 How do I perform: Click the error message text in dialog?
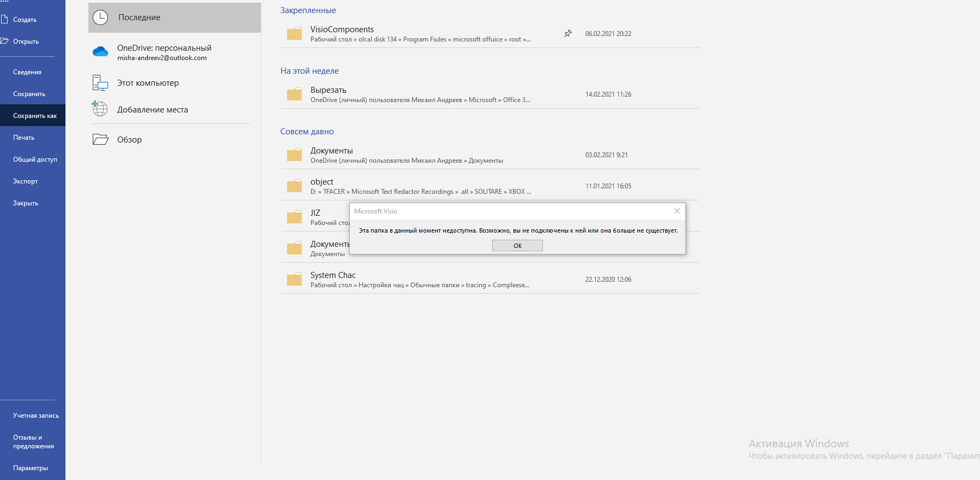tap(518, 230)
